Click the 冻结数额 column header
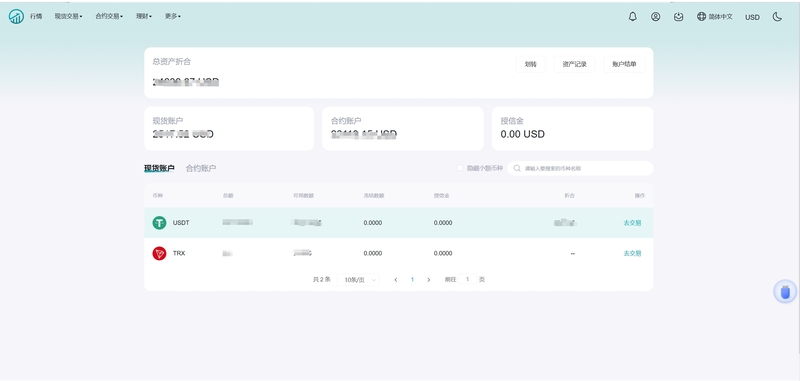 374,196
